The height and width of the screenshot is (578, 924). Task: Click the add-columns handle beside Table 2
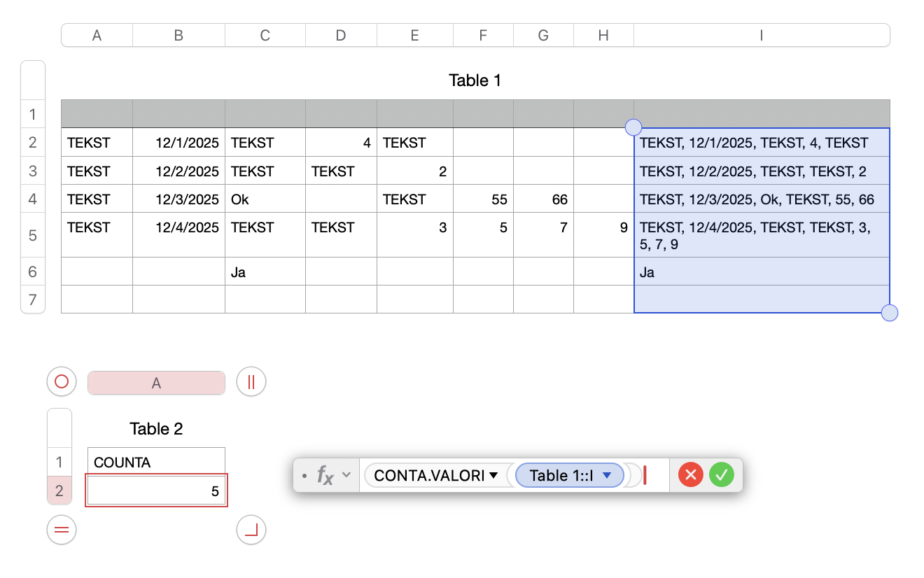point(251,382)
